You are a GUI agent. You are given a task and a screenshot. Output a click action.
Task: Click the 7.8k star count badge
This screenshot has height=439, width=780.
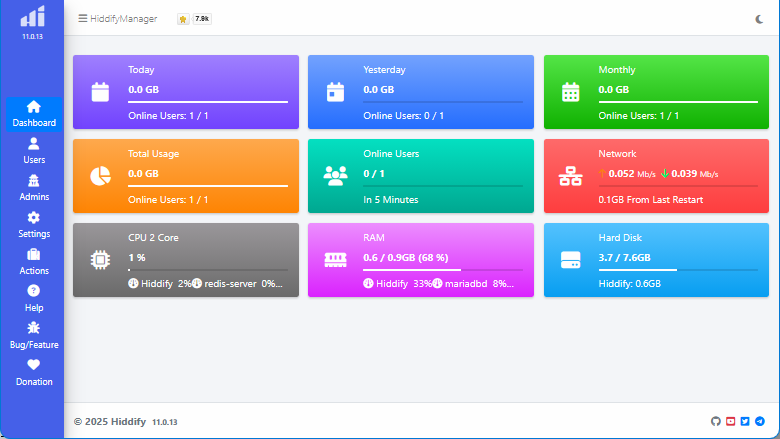click(202, 19)
